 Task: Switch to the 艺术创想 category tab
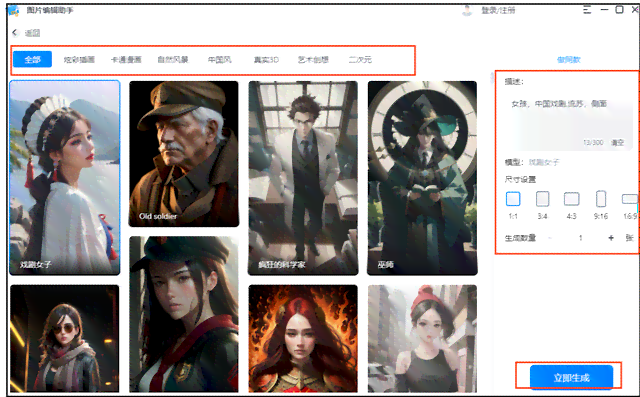pos(313,60)
